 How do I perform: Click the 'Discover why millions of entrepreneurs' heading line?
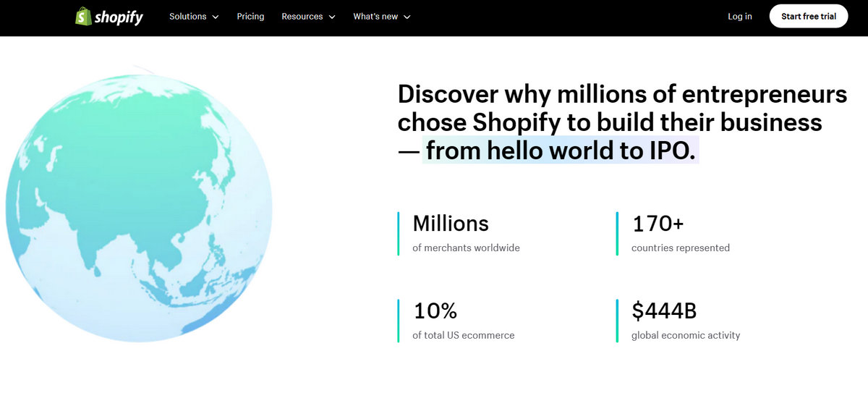(x=623, y=94)
